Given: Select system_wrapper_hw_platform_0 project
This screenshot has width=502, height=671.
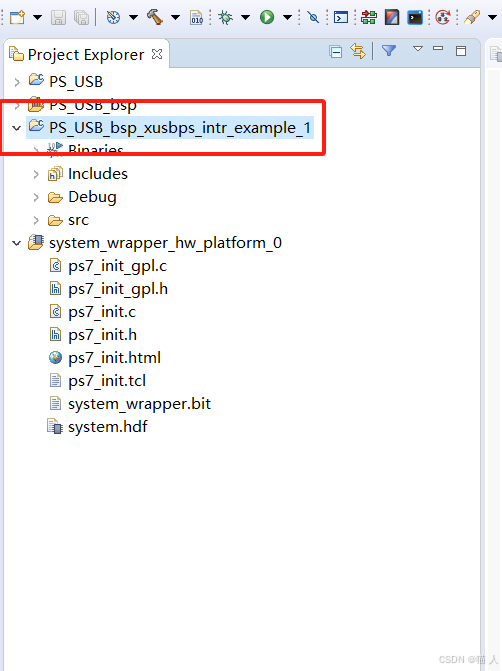Looking at the screenshot, I should click(165, 243).
